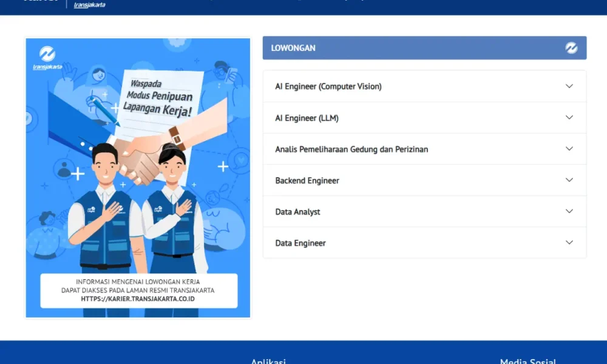Click the "Backend Engineer" job title
Viewport: 607px width, 364px height.
307,181
